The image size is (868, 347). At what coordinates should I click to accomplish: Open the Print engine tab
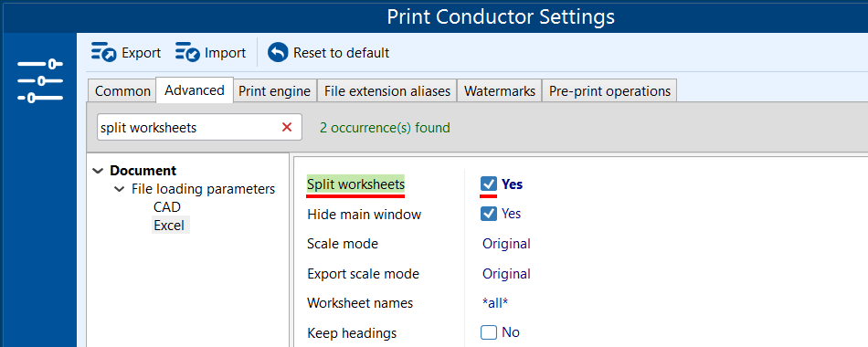[x=275, y=91]
